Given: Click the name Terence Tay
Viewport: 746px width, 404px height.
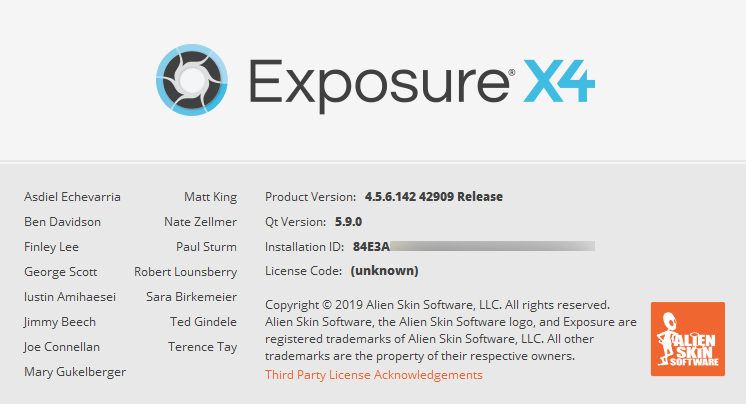Looking at the screenshot, I should 202,347.
